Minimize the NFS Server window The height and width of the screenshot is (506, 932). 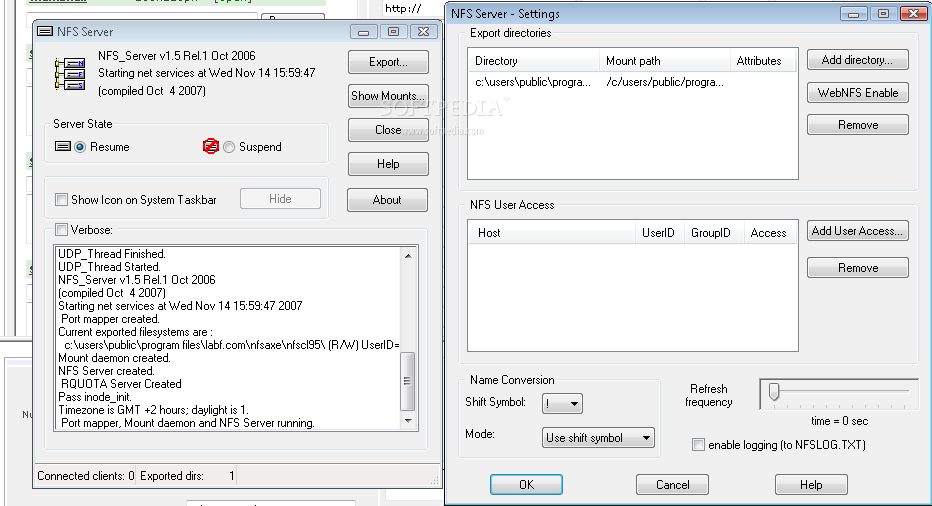pos(364,32)
